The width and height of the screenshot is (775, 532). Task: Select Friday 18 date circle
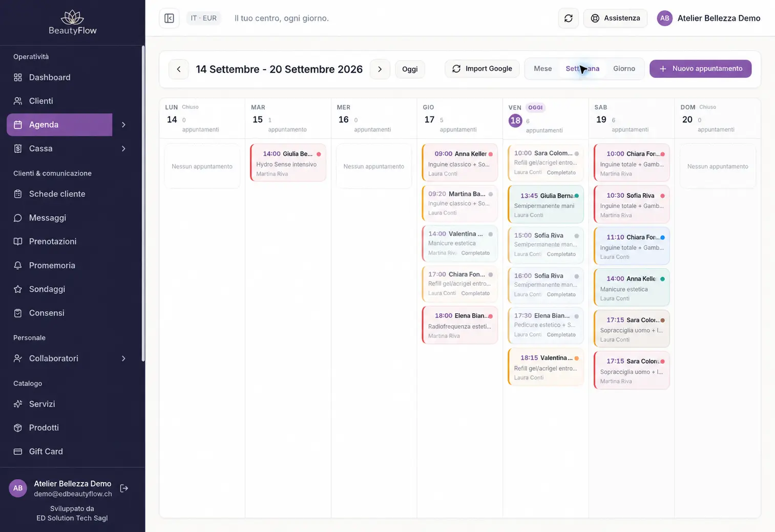(515, 120)
